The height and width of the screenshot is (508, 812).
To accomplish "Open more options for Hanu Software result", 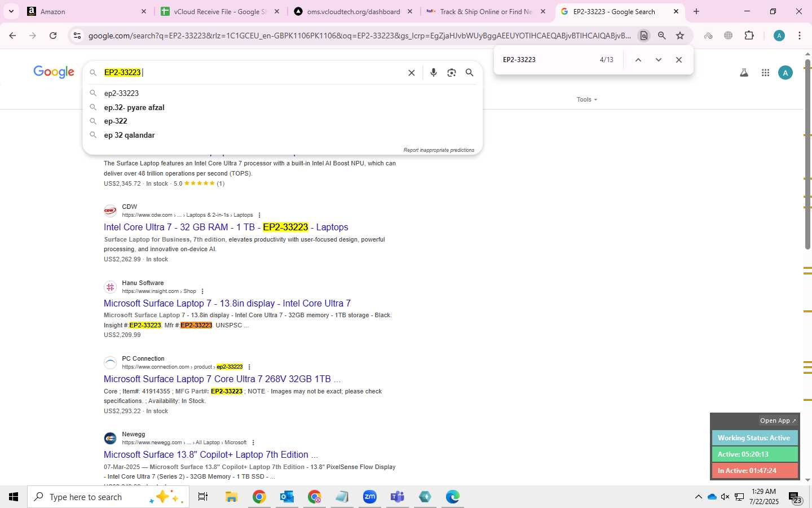I will pos(202,291).
